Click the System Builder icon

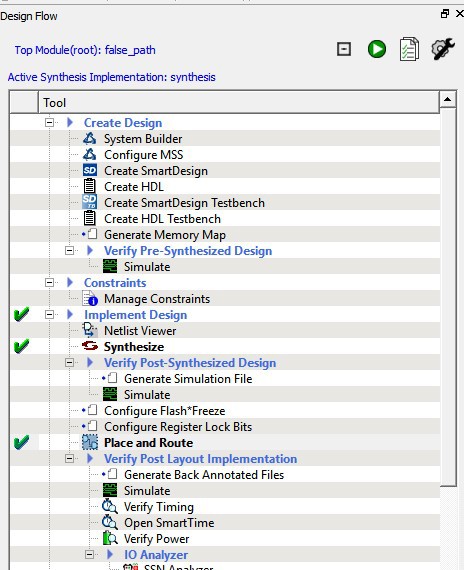pos(89,139)
